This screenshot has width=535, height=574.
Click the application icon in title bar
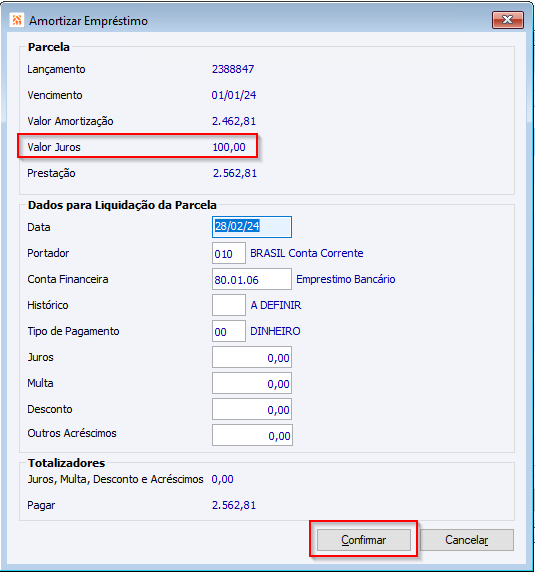tap(16, 20)
